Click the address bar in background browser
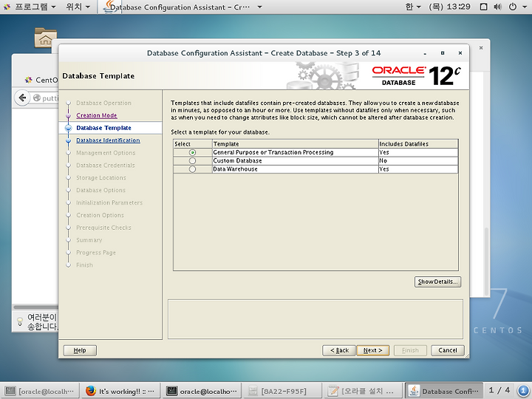 (45, 98)
